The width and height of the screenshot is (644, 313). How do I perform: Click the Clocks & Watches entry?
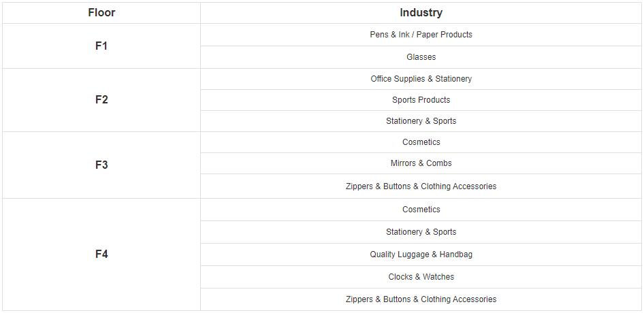click(421, 277)
